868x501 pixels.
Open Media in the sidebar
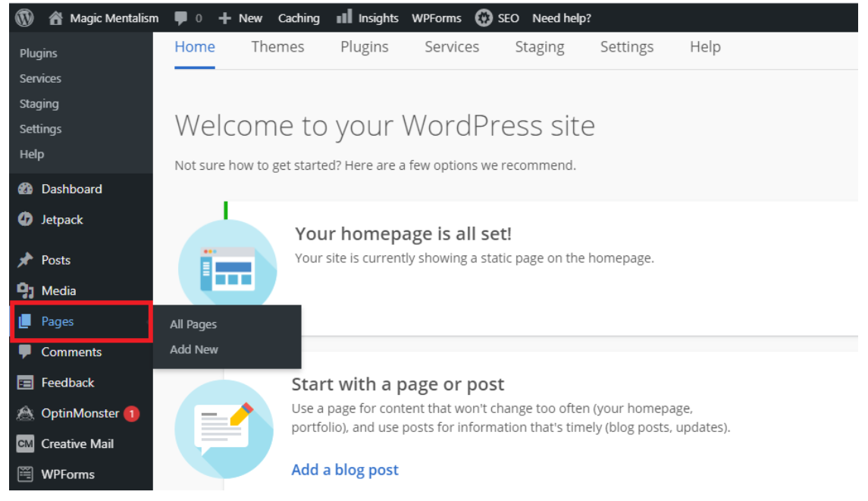[58, 290]
